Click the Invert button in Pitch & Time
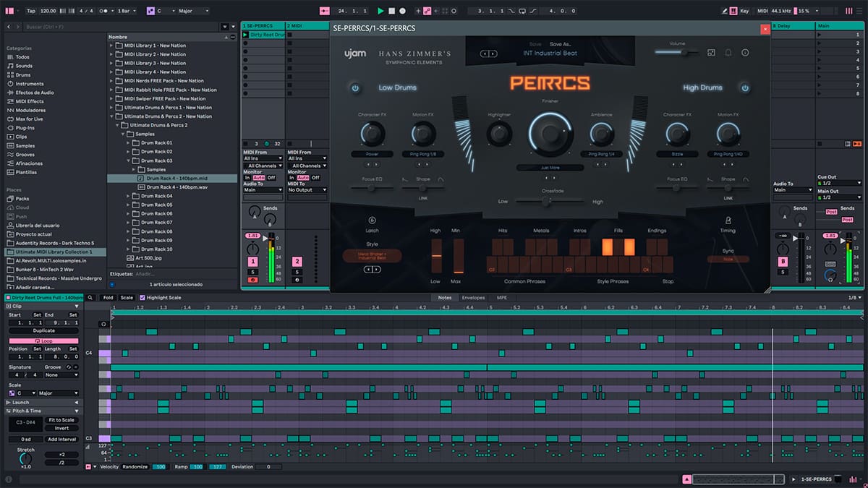This screenshot has height=488, width=868. click(x=61, y=428)
